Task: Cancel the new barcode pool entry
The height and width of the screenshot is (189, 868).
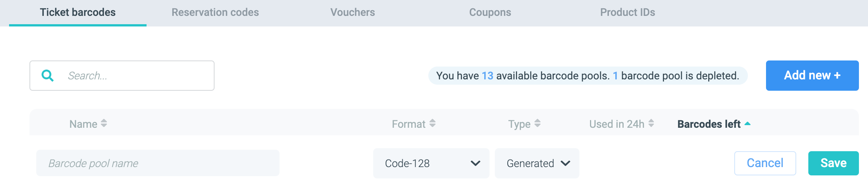Action: tap(765, 163)
